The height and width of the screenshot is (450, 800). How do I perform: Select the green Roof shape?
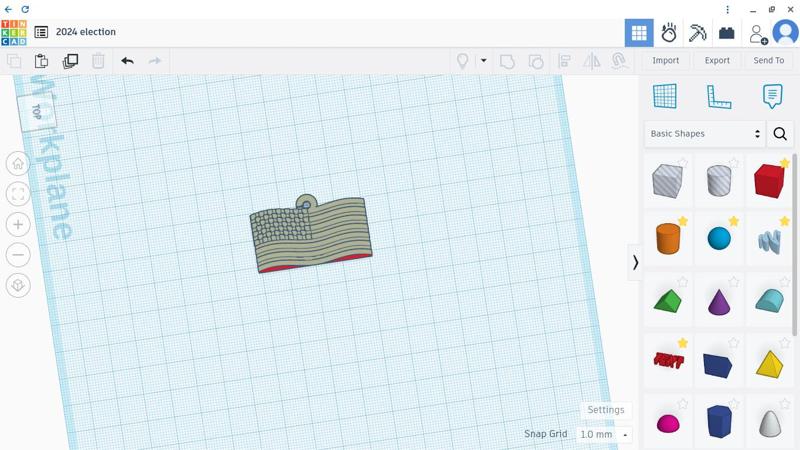click(x=667, y=301)
